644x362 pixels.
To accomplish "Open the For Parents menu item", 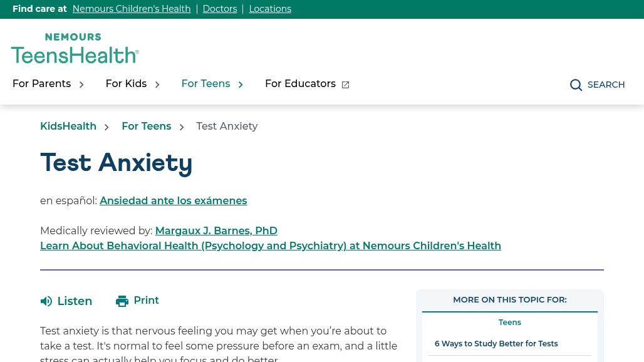I will coord(41,84).
